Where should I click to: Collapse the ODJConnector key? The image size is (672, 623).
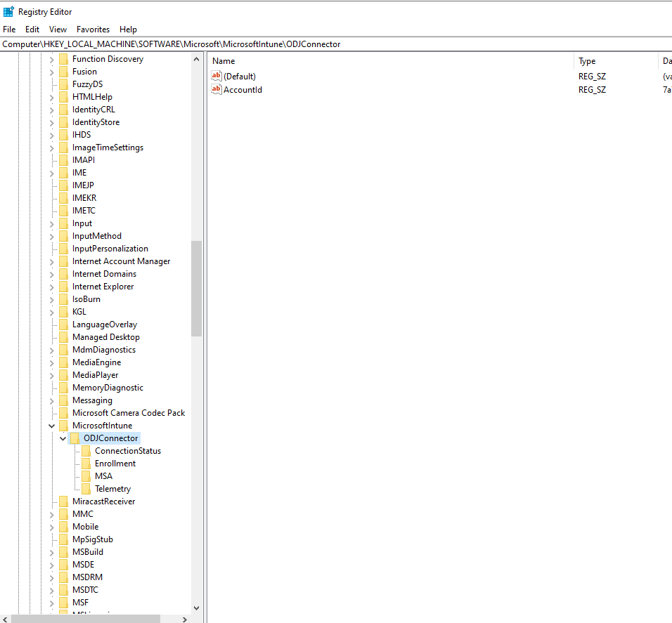pyautogui.click(x=63, y=438)
